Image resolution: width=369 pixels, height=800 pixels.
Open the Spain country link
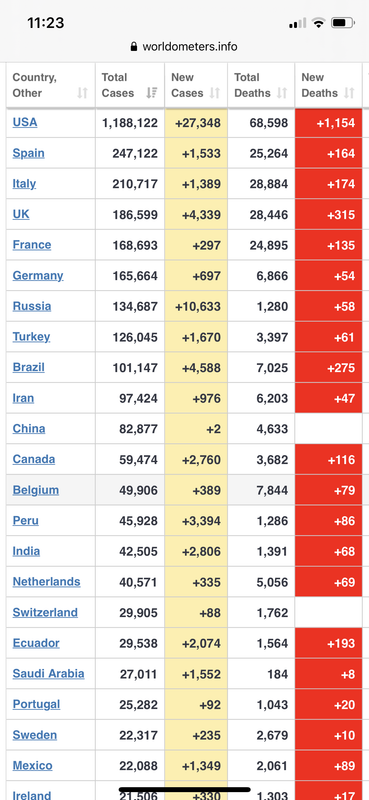tap(29, 153)
